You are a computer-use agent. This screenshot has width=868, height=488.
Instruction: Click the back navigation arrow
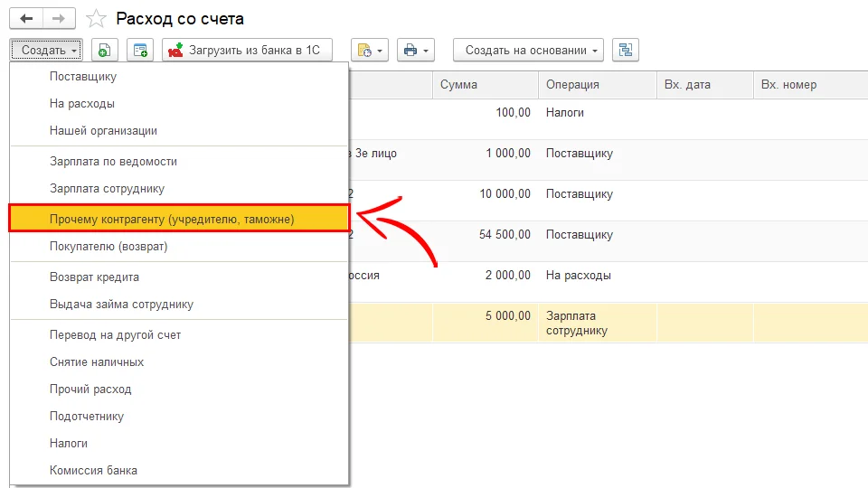tap(26, 18)
